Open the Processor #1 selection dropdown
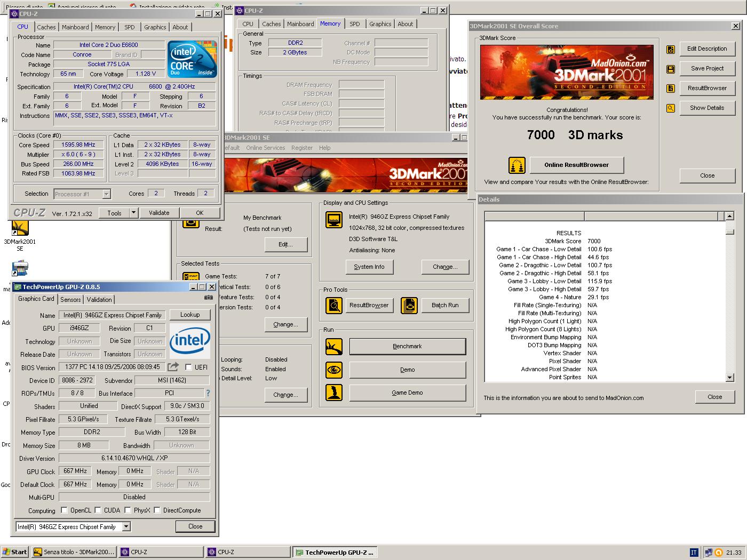 click(x=106, y=194)
